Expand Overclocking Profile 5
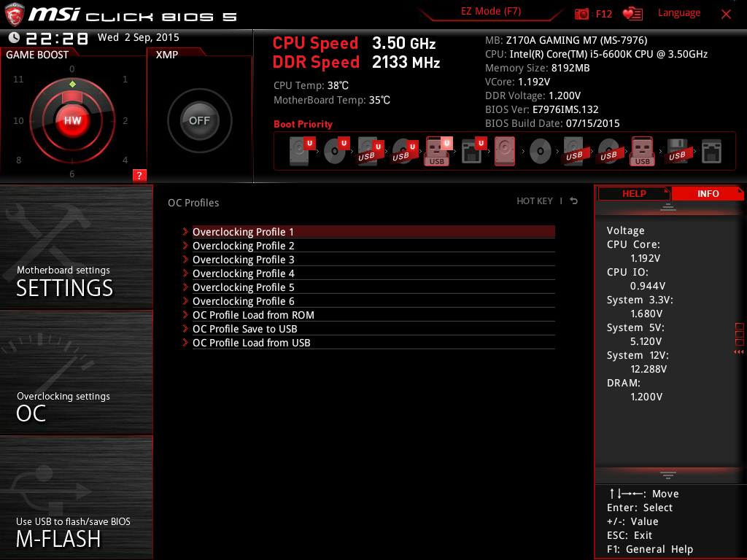This screenshot has height=560, width=747. [373, 287]
